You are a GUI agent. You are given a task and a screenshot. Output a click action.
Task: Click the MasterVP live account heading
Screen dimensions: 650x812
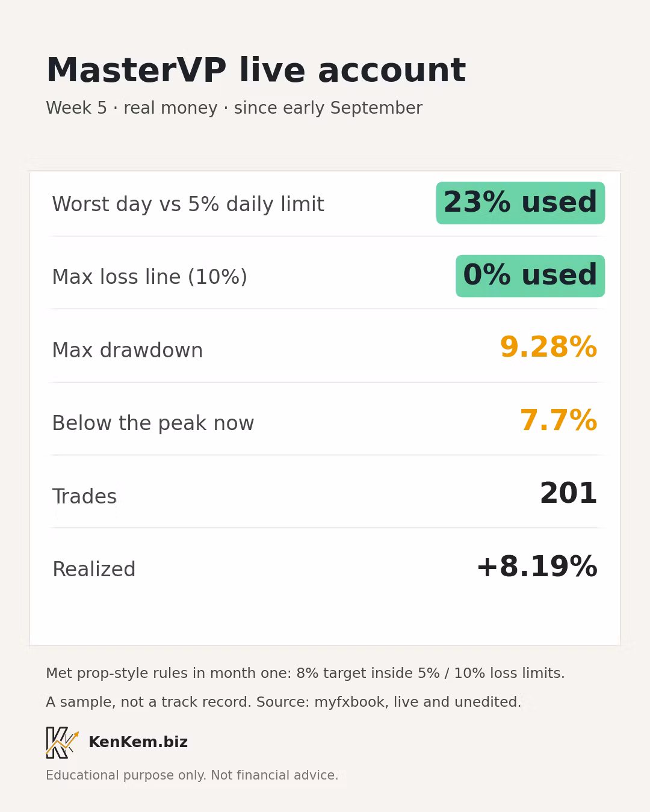256,70
